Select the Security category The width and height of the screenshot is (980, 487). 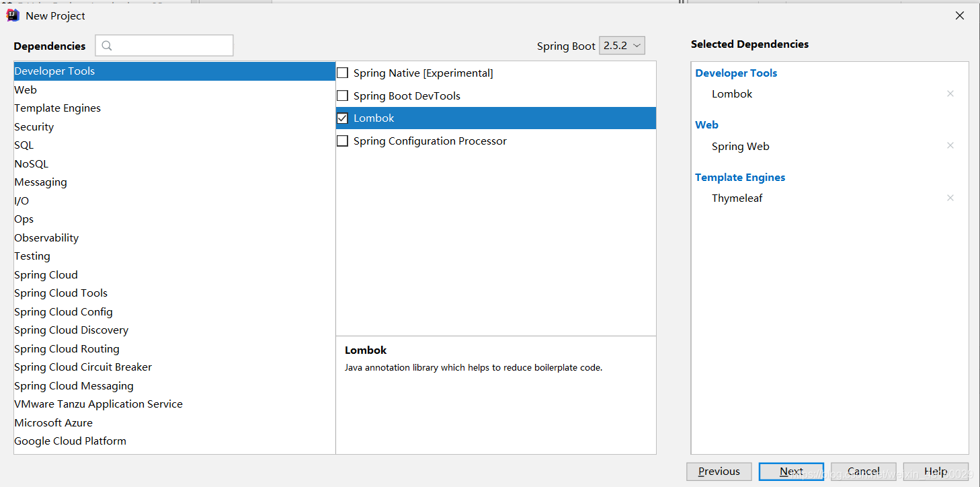pyautogui.click(x=175, y=126)
